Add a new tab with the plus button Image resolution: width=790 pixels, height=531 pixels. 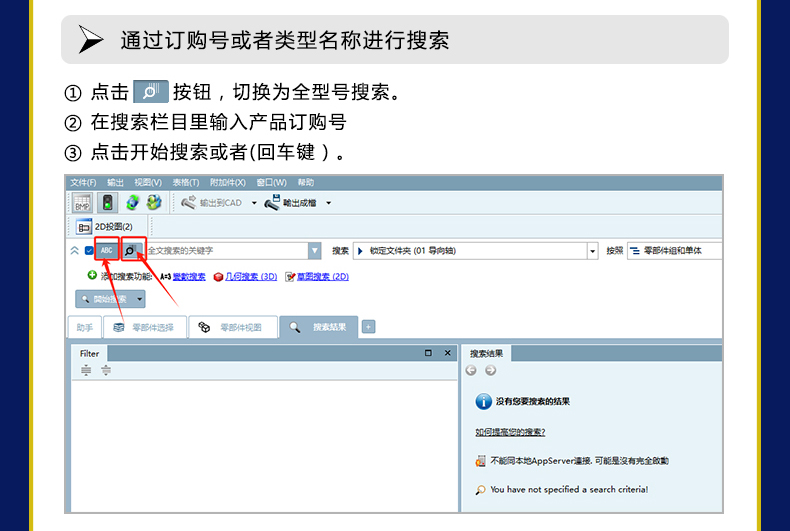(x=368, y=327)
